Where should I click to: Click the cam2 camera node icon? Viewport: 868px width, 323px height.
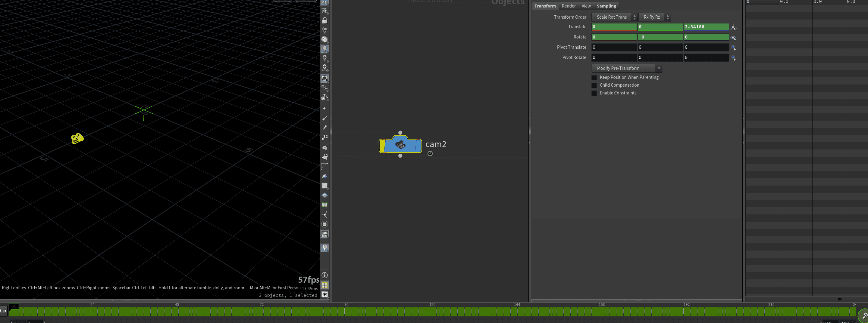[400, 145]
